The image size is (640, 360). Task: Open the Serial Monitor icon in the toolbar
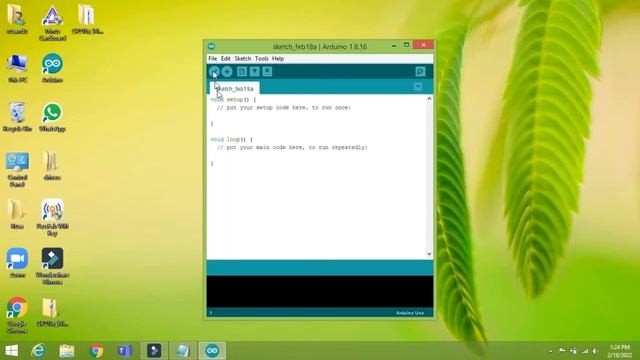420,72
